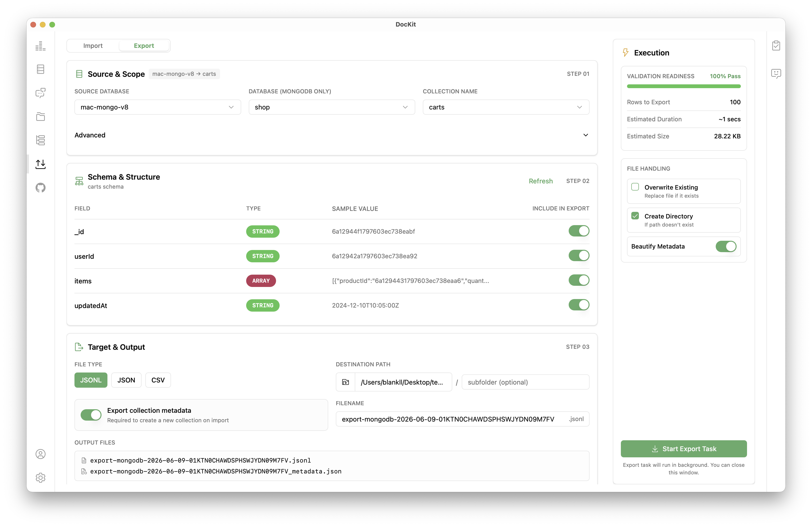Click the STRING type badge for _id

[x=262, y=232]
